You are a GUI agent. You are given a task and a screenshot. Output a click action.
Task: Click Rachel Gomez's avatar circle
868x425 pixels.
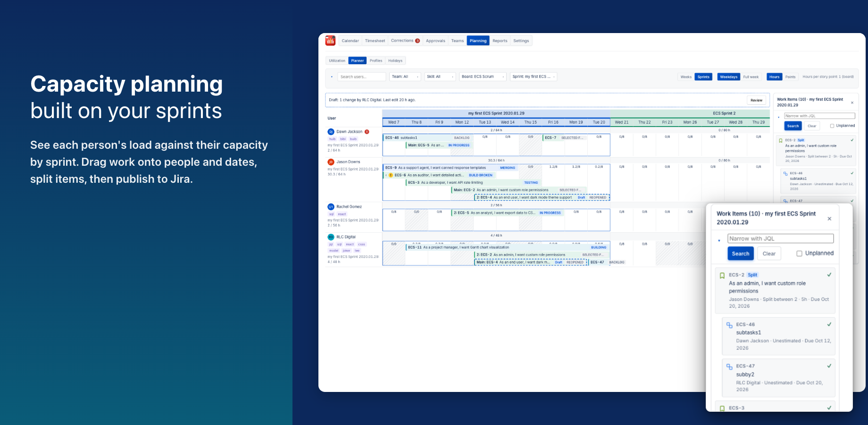click(331, 207)
